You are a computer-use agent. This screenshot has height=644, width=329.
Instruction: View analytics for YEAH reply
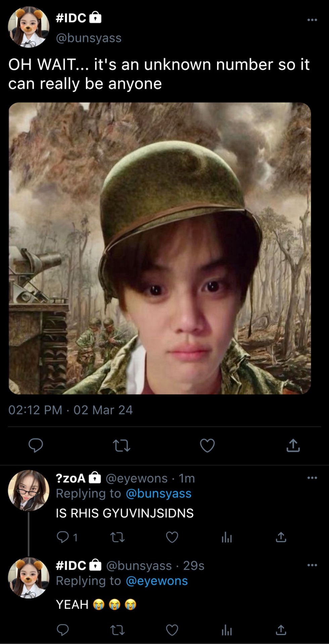pos(227,630)
